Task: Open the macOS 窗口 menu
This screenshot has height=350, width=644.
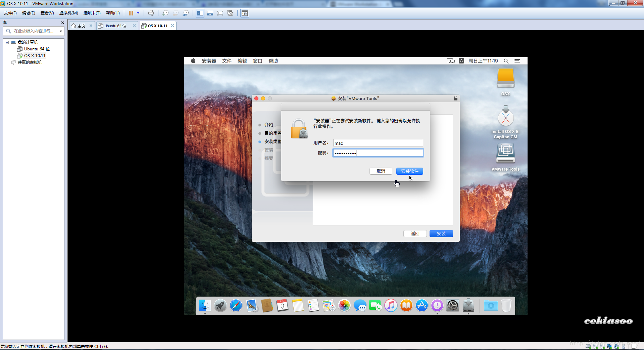Action: (257, 61)
